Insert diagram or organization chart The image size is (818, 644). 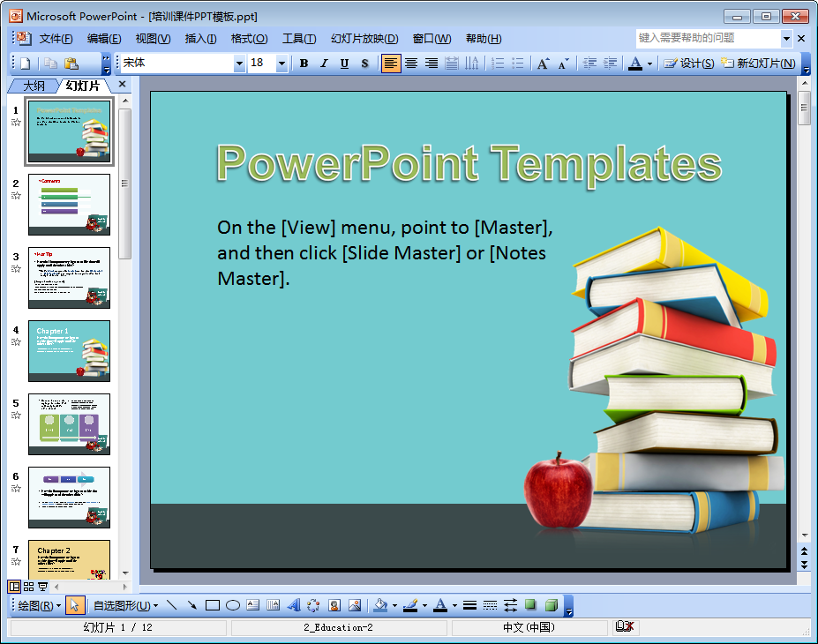(x=313, y=605)
